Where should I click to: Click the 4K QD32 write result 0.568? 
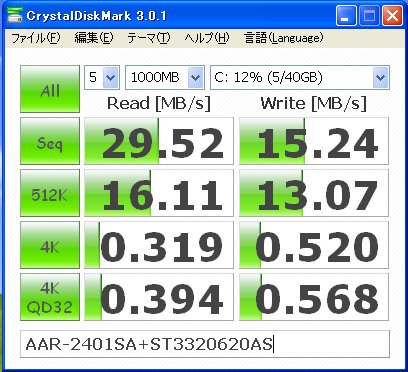(x=314, y=297)
